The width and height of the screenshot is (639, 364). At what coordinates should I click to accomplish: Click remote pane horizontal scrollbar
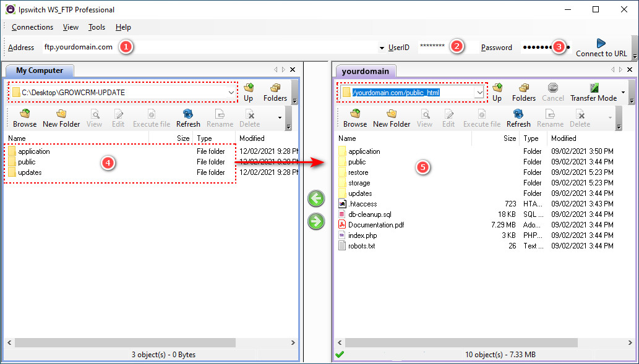(461, 343)
